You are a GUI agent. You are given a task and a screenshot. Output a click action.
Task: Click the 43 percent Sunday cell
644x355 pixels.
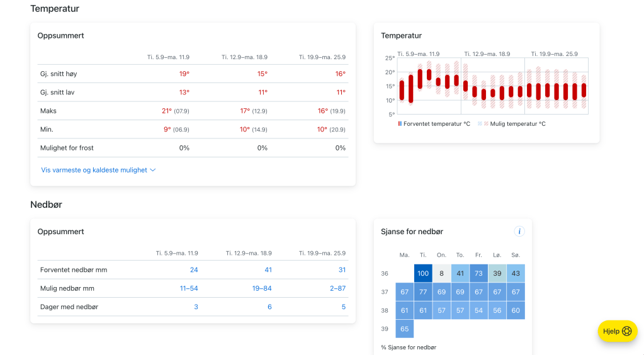pos(516,273)
